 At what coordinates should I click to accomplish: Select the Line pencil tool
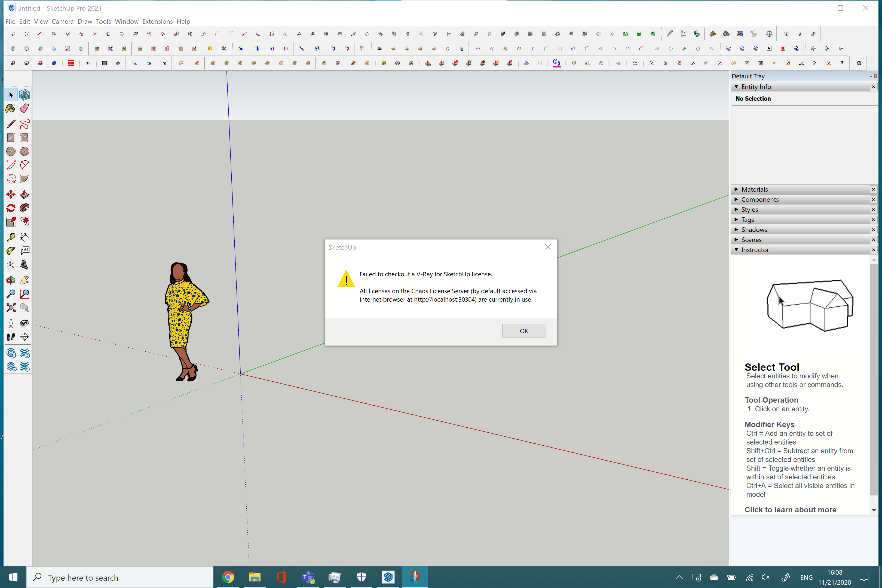11,124
